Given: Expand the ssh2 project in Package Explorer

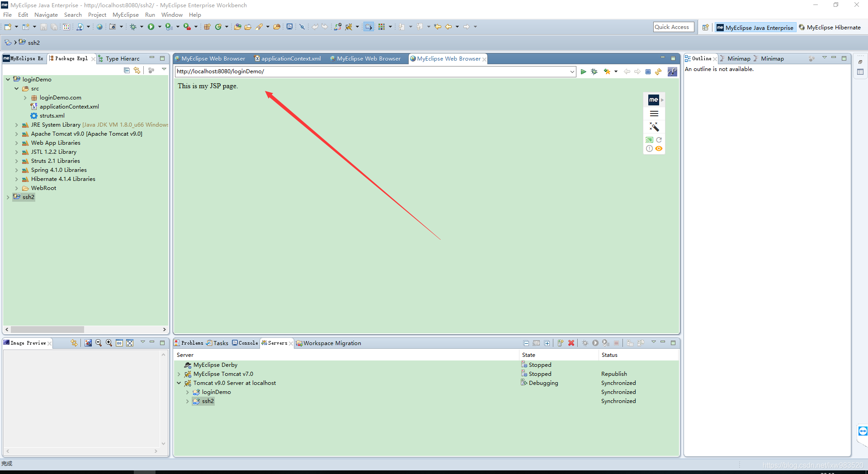Looking at the screenshot, I should (8, 197).
